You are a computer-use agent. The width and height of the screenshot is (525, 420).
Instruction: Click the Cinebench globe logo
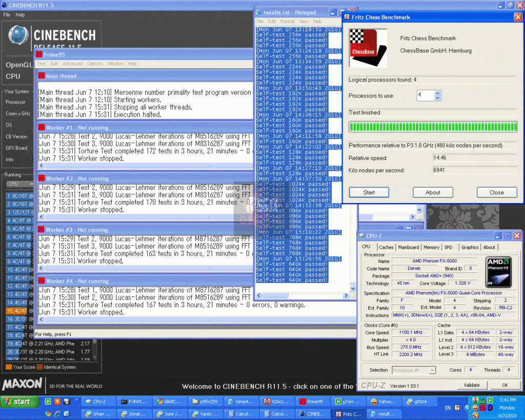pyautogui.click(x=18, y=35)
